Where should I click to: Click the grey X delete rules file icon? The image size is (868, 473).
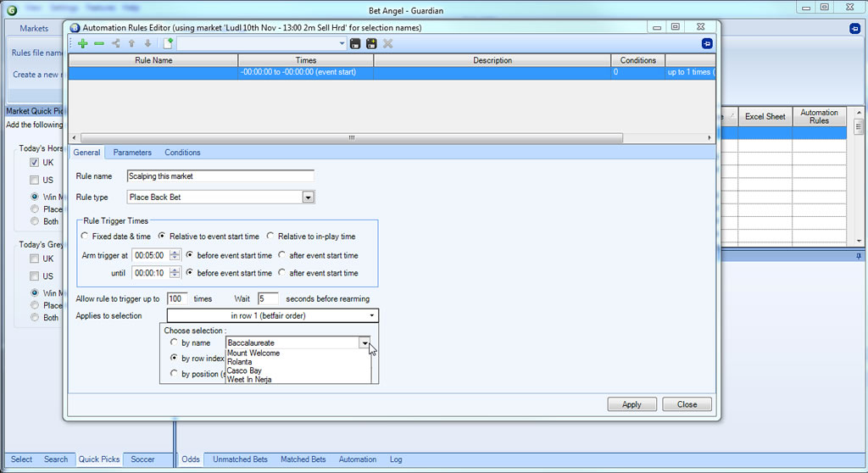pos(388,43)
